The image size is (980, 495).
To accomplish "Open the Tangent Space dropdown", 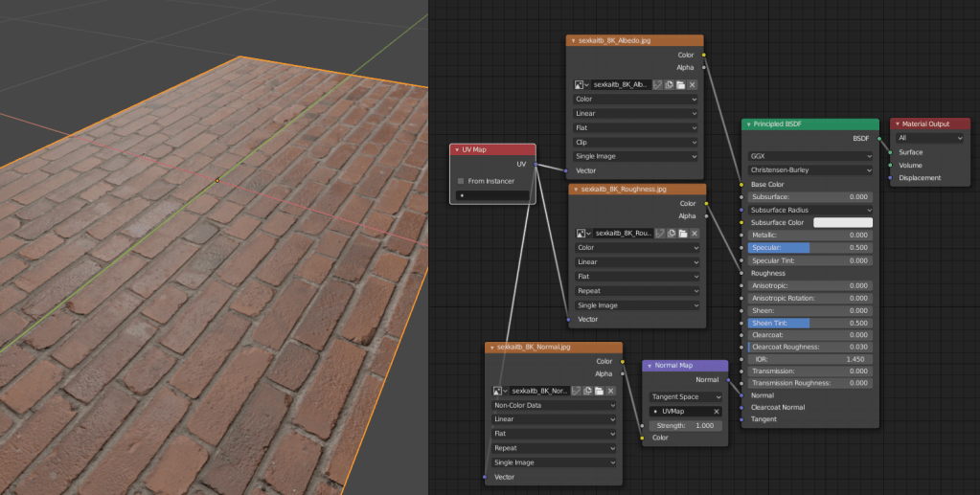I will pyautogui.click(x=685, y=396).
